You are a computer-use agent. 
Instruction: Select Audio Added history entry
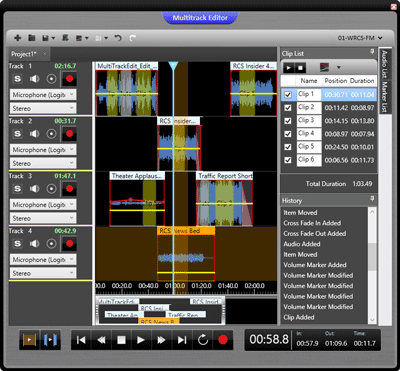pyautogui.click(x=302, y=244)
